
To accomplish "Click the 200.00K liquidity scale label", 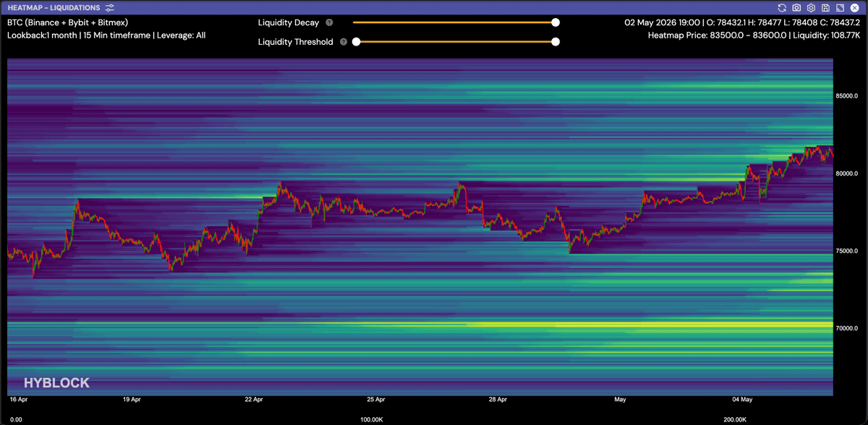I will [736, 418].
